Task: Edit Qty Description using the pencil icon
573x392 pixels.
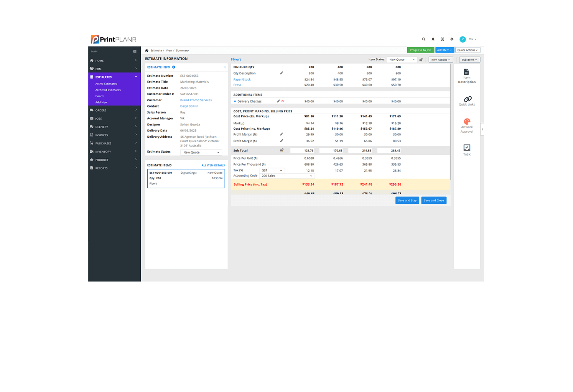Action: coord(281,73)
